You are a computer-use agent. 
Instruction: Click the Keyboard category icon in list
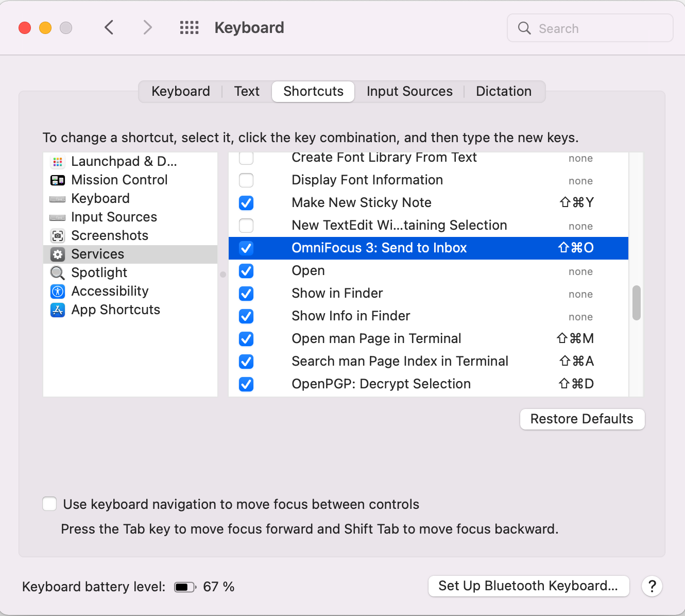point(58,199)
